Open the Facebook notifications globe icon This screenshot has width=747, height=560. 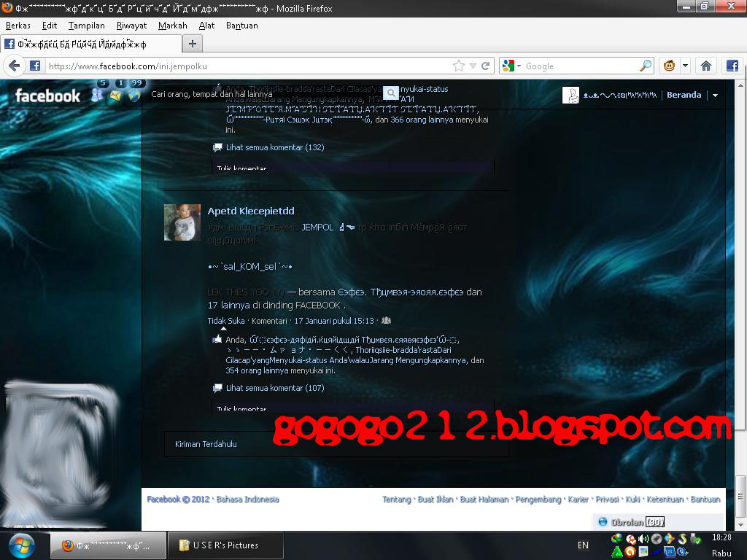134,96
